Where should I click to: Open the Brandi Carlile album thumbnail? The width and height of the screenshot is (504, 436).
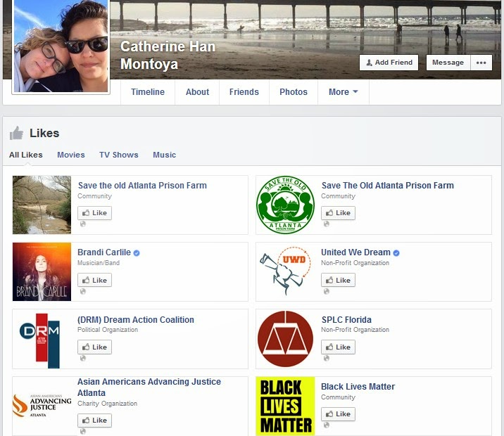[42, 271]
